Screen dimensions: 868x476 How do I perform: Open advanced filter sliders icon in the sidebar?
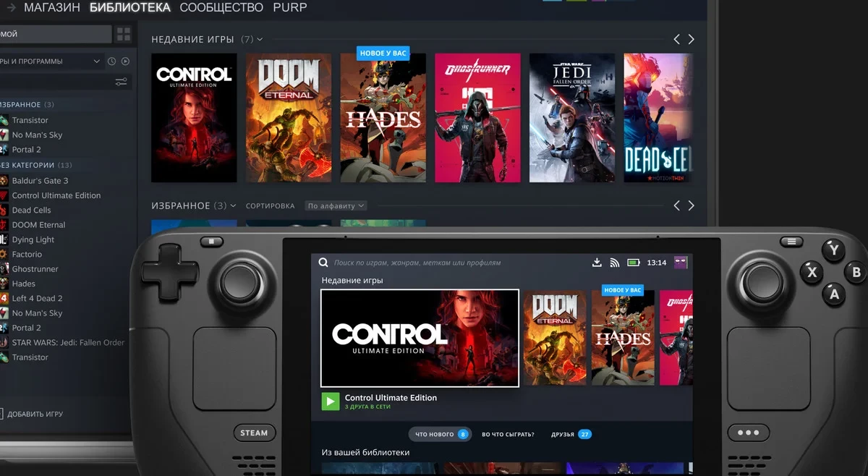pyautogui.click(x=121, y=82)
